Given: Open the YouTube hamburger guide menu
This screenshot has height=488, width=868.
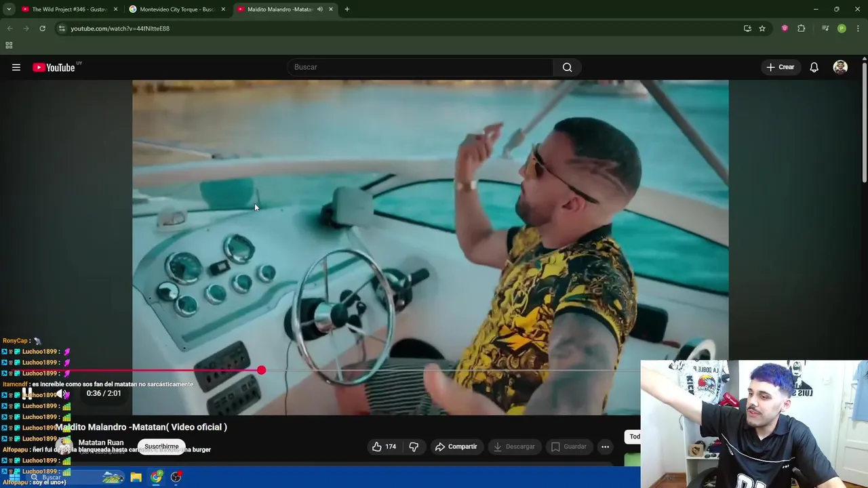Looking at the screenshot, I should pyautogui.click(x=16, y=67).
